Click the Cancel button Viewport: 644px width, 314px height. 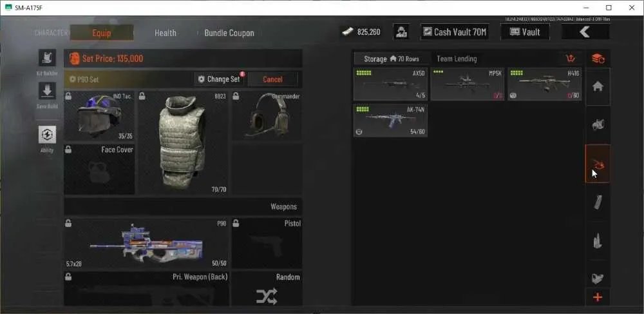272,79
